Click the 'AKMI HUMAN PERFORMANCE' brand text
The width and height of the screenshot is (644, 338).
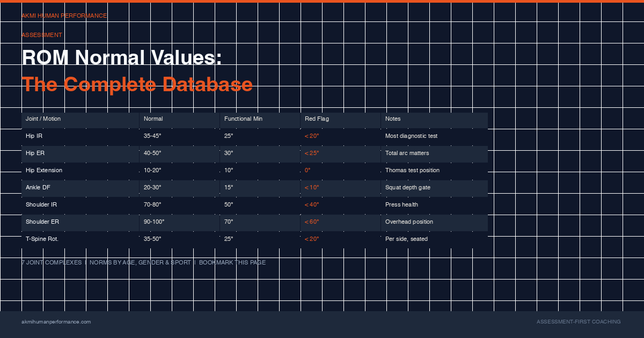point(64,16)
